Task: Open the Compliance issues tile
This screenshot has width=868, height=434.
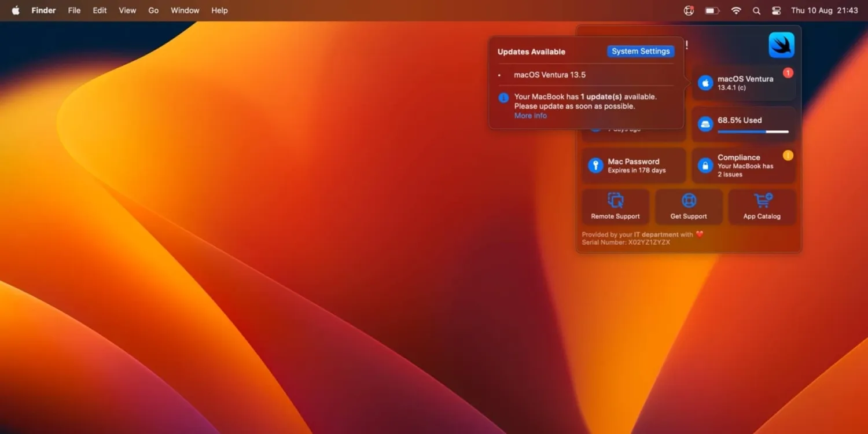Action: (x=744, y=165)
